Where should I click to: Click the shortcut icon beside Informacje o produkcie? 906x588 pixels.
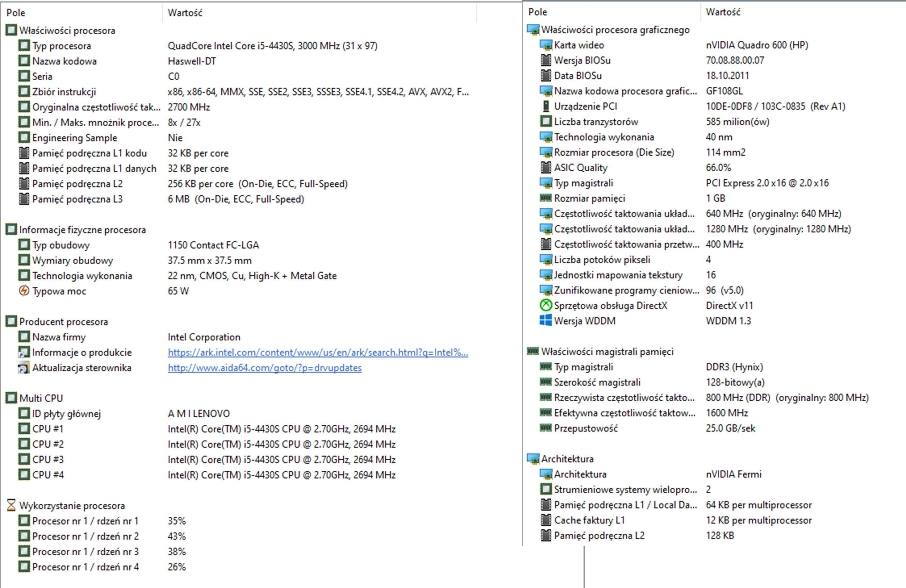24,352
